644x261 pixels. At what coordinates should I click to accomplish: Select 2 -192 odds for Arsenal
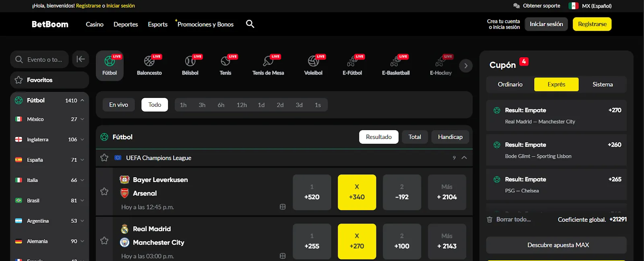[402, 192]
